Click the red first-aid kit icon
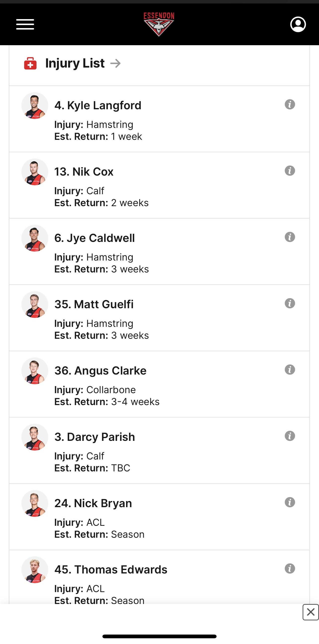 [x=30, y=63]
